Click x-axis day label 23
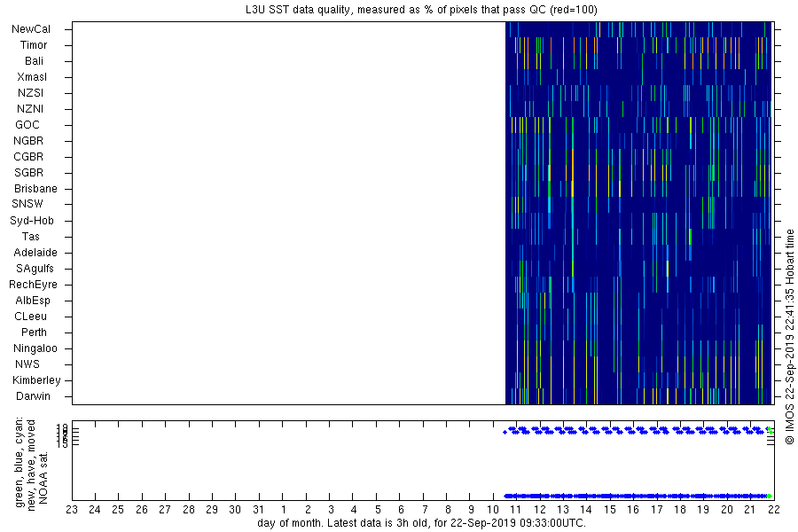 (72, 510)
